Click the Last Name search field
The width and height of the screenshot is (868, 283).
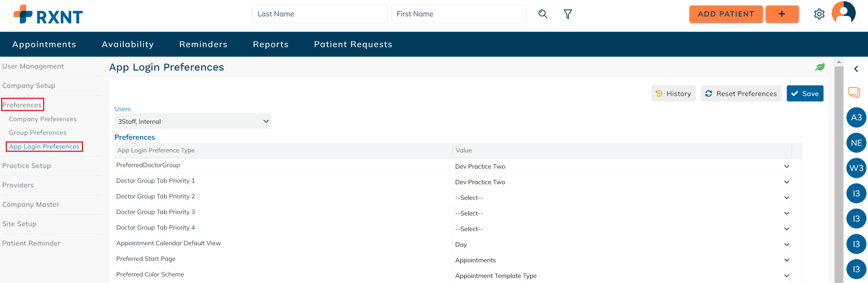[x=320, y=14]
